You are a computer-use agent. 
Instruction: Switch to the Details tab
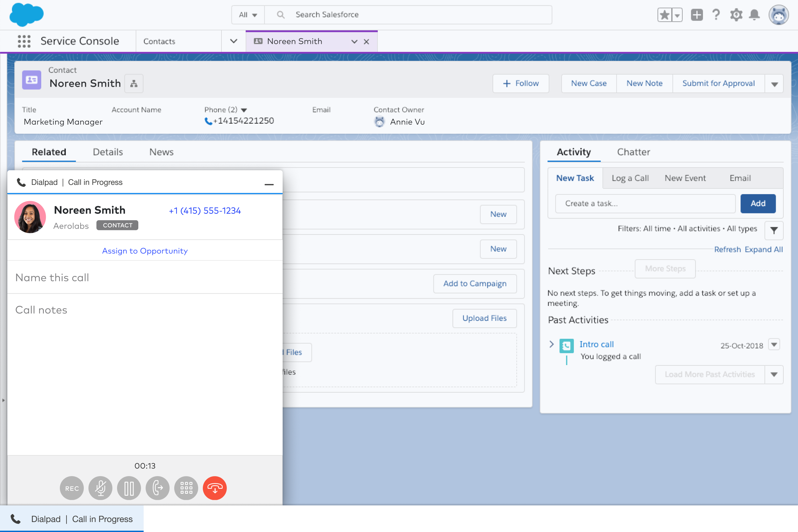pos(108,152)
